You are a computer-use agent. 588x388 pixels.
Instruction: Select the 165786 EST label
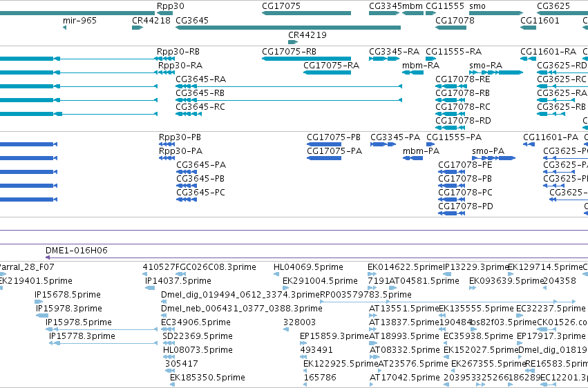coord(320,377)
